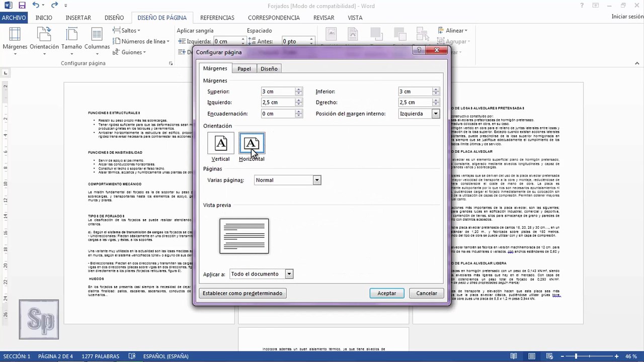This screenshot has width=644, height=362.
Task: Click the Iniciar sesión link
Action: (627, 17)
